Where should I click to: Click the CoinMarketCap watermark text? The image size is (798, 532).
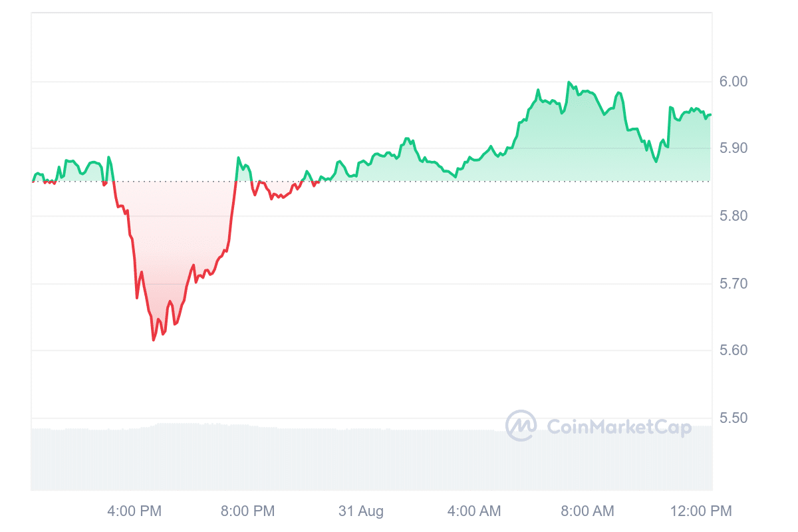[618, 427]
